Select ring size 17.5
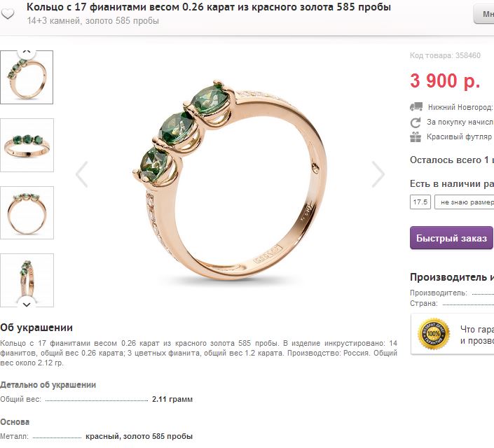This screenshot has width=494, height=448. pyautogui.click(x=420, y=202)
